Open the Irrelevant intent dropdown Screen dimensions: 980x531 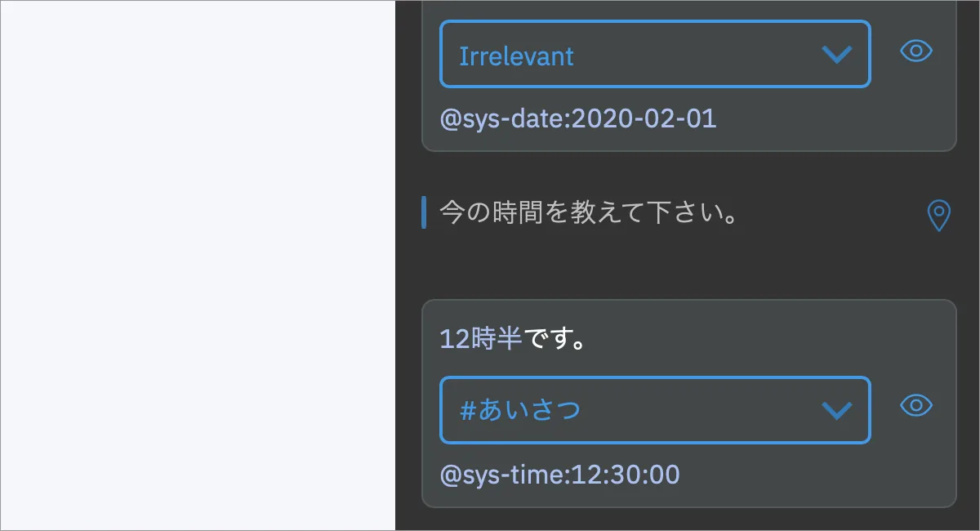click(655, 54)
